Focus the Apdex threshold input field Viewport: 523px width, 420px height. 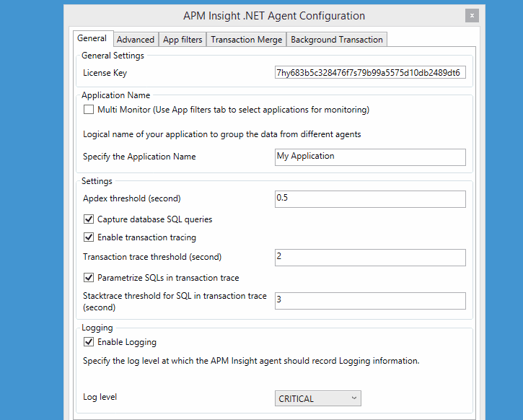click(x=370, y=198)
